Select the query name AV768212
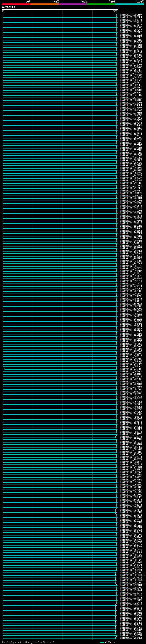This screenshot has height=644, width=146. point(8,8)
